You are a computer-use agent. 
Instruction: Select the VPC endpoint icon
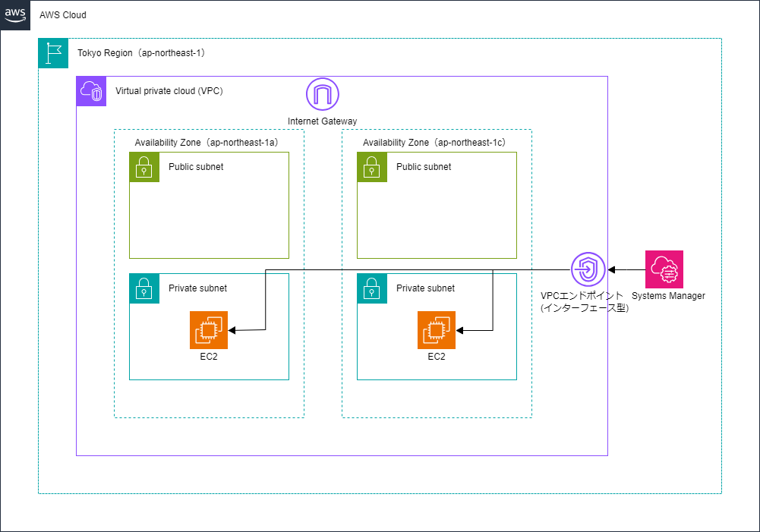588,269
